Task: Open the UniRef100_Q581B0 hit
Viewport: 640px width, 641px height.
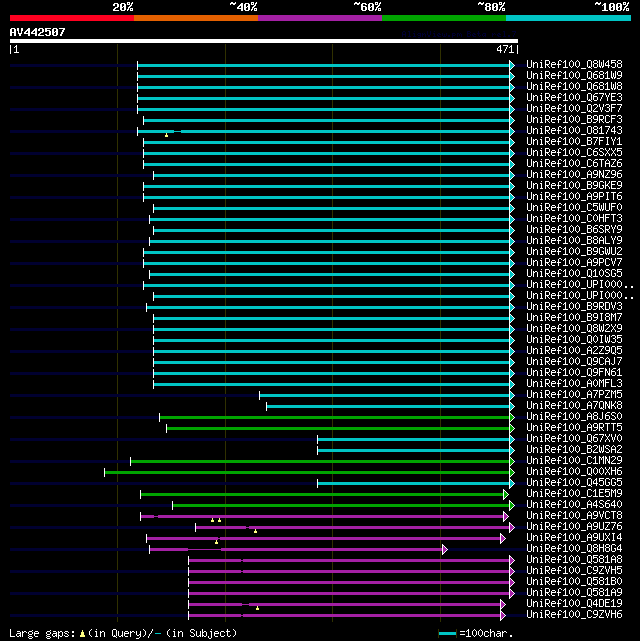Action: tap(574, 582)
